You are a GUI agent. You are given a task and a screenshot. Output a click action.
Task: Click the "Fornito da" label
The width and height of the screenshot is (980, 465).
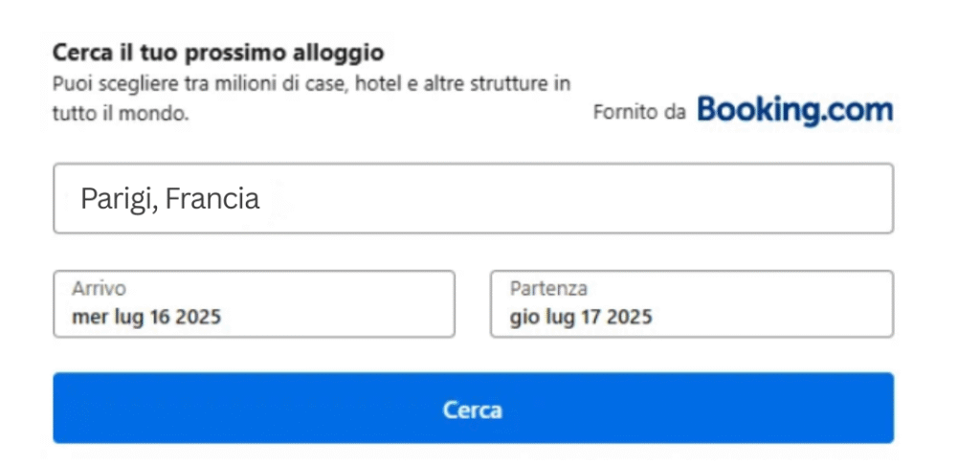coord(639,113)
